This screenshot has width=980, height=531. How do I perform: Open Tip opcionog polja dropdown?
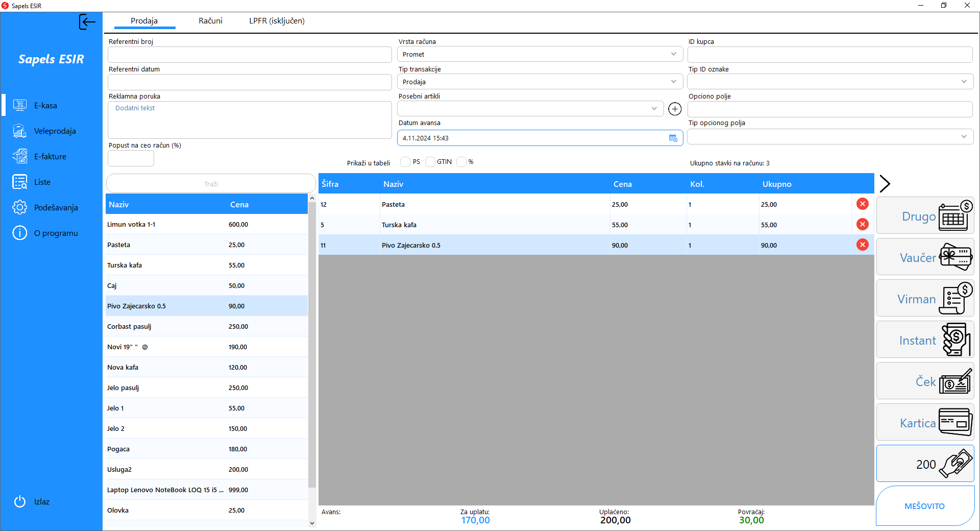pyautogui.click(x=830, y=136)
